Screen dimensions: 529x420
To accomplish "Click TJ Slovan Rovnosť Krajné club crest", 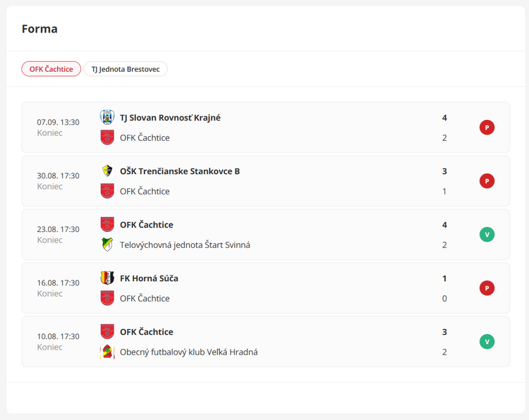I will click(107, 117).
